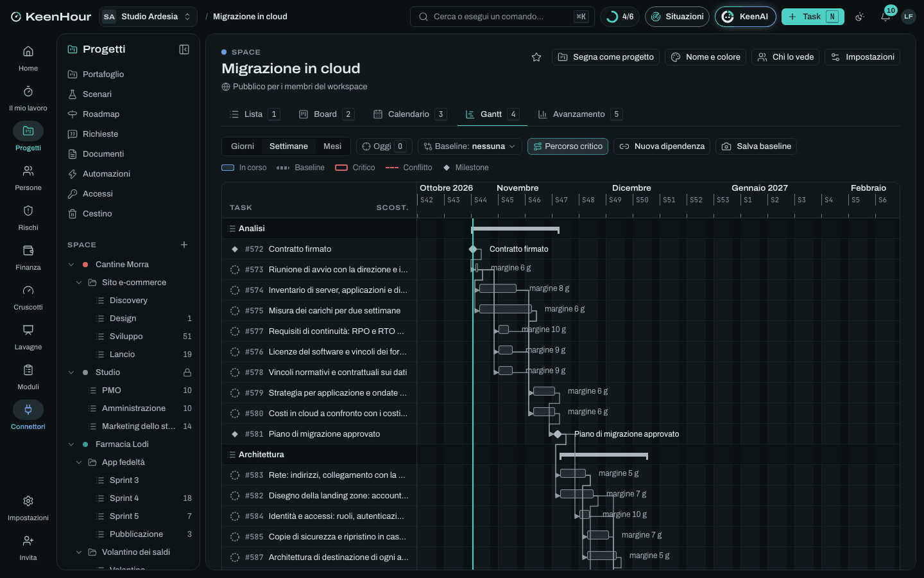Screen dimensions: 924x578
Task: Click the KeenHour logo
Action: 51,17
